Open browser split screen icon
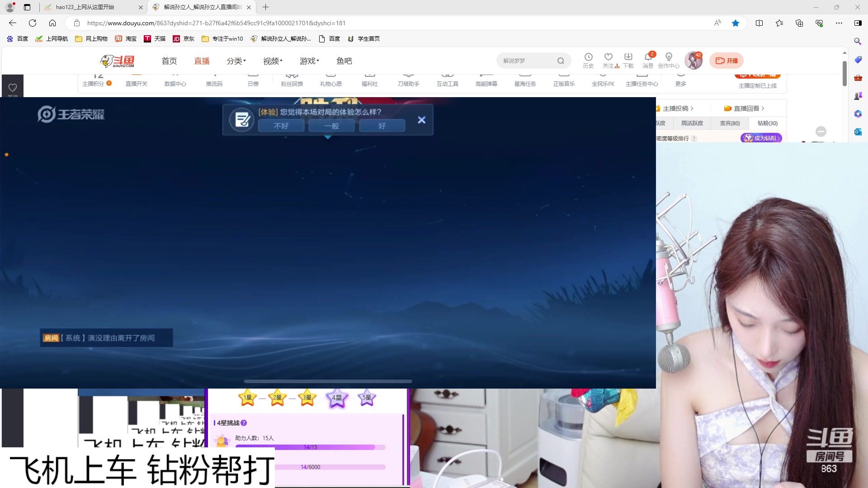 (x=759, y=23)
